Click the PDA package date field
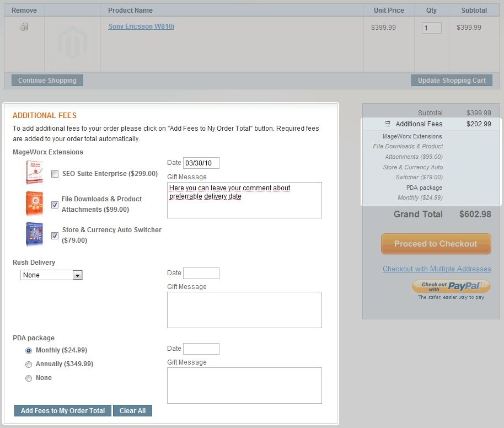This screenshot has height=428, width=504. point(201,349)
